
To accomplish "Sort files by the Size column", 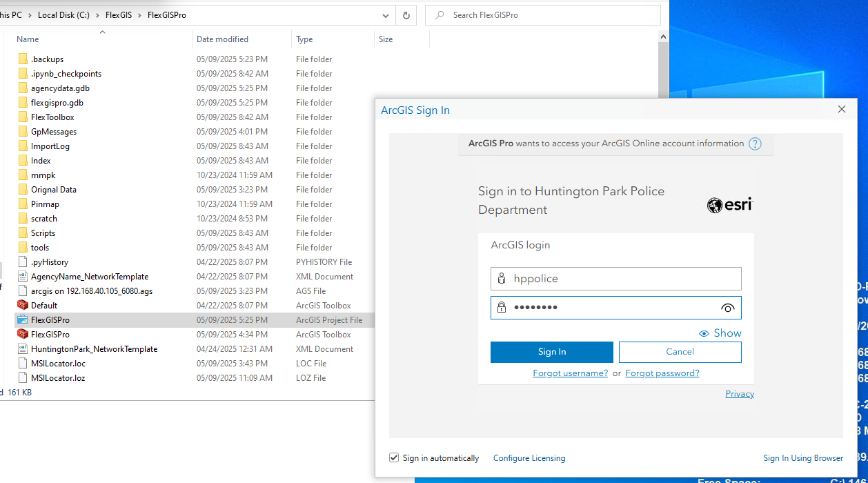I will point(386,39).
